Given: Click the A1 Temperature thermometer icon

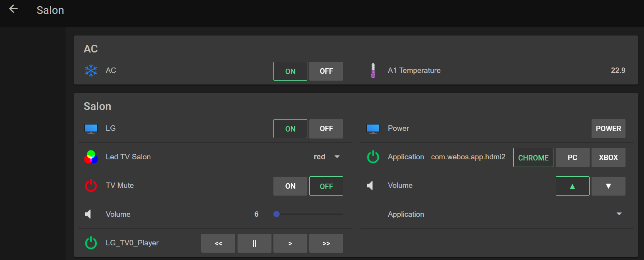Looking at the screenshot, I should [373, 71].
